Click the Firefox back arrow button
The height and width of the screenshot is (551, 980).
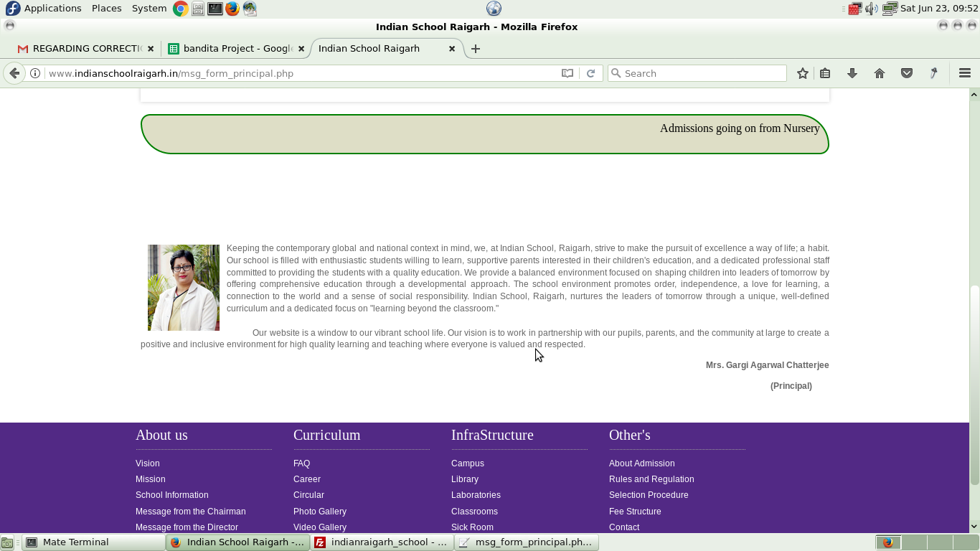tap(14, 73)
